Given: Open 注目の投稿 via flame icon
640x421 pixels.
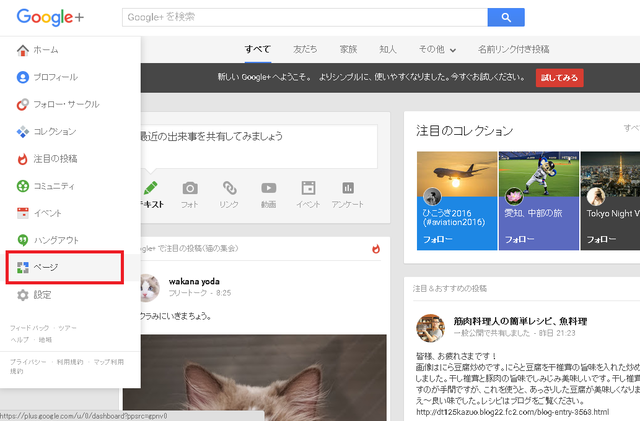Looking at the screenshot, I should point(23,159).
